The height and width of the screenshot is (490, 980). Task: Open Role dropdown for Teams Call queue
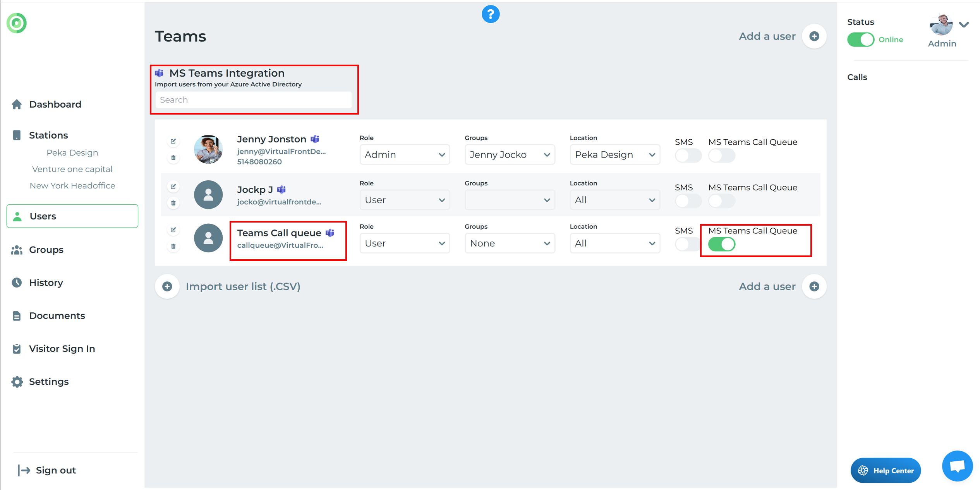point(405,243)
